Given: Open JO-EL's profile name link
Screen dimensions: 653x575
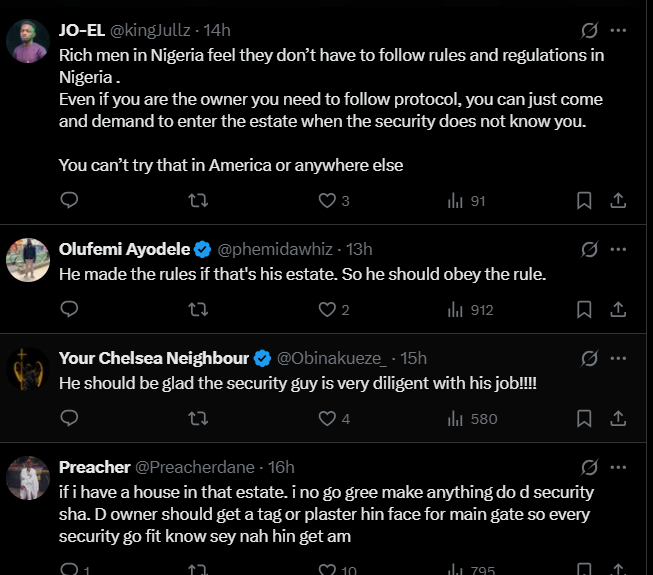Looking at the screenshot, I should (82, 31).
